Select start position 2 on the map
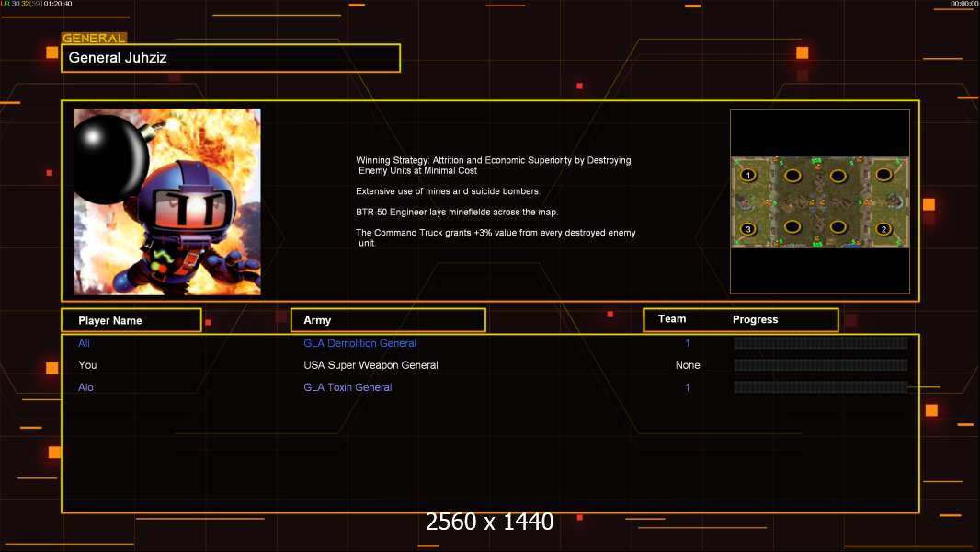 point(883,229)
